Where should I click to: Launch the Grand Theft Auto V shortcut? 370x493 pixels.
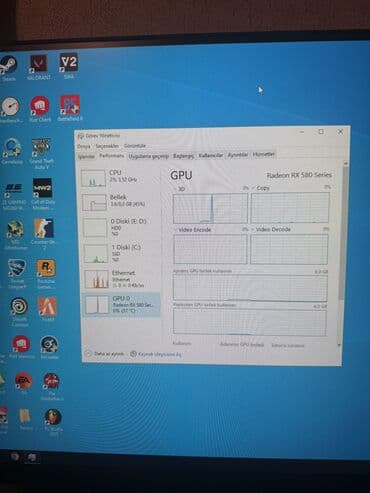[x=41, y=154]
